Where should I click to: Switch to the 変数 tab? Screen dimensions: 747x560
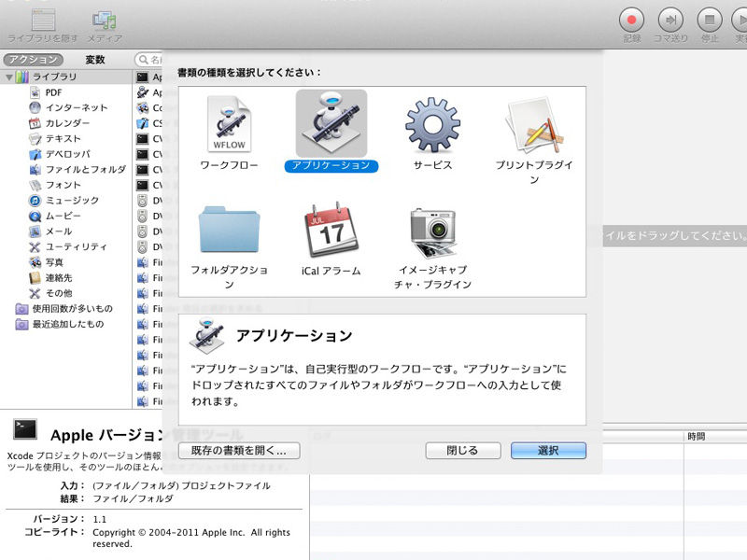(x=95, y=60)
